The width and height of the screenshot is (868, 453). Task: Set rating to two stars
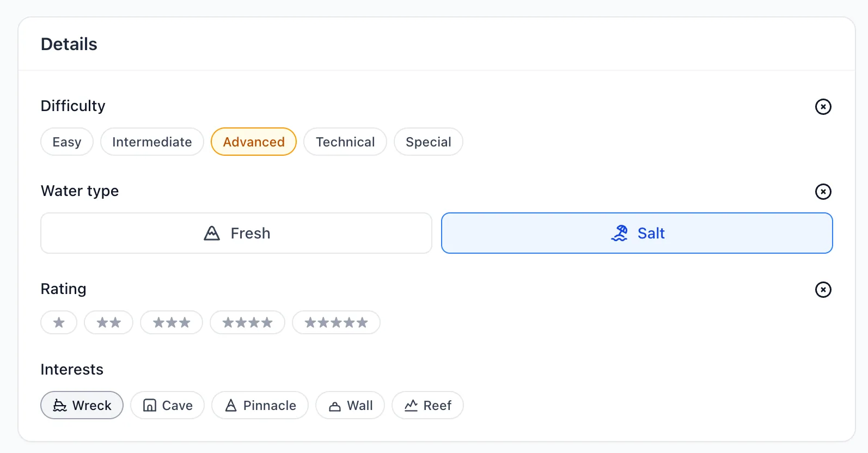point(108,322)
